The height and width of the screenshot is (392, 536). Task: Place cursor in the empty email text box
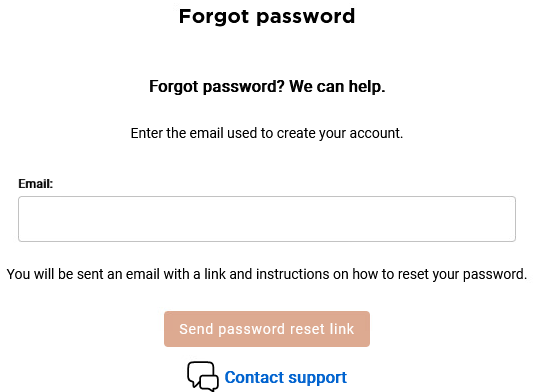click(267, 219)
